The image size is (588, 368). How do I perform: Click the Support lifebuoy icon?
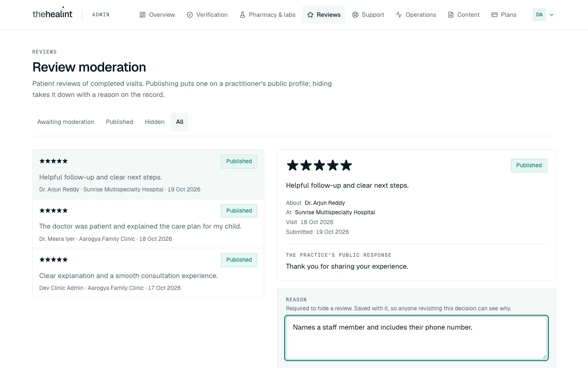[355, 15]
